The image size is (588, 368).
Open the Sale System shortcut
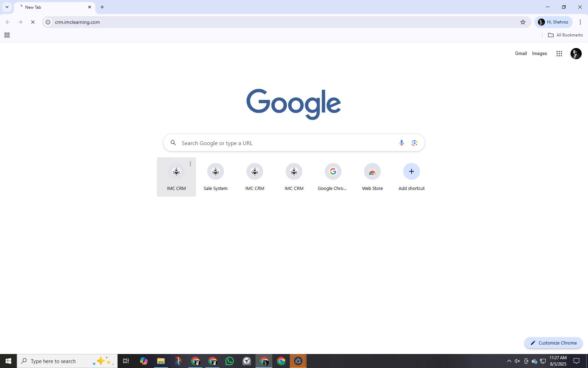point(216,177)
